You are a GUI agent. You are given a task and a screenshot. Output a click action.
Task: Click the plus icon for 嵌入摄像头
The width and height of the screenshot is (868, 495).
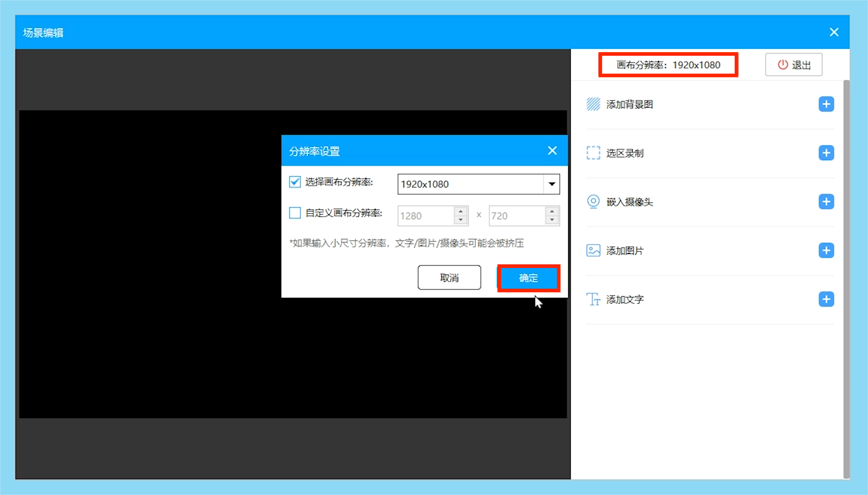coord(826,202)
